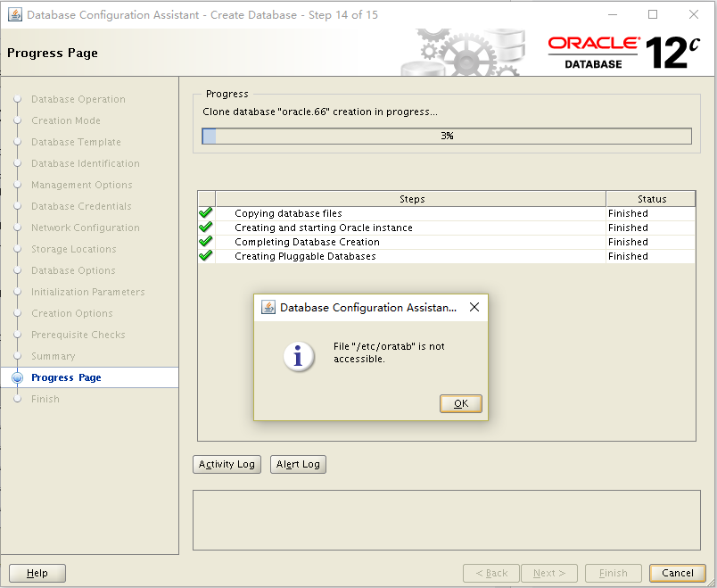Select Database Template step in sidebar

point(76,142)
